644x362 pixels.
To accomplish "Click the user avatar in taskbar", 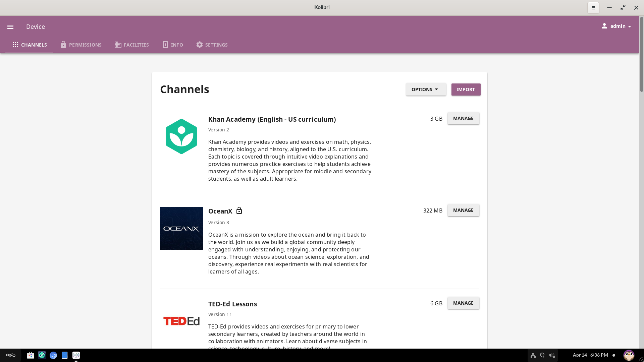I will pos(629,355).
